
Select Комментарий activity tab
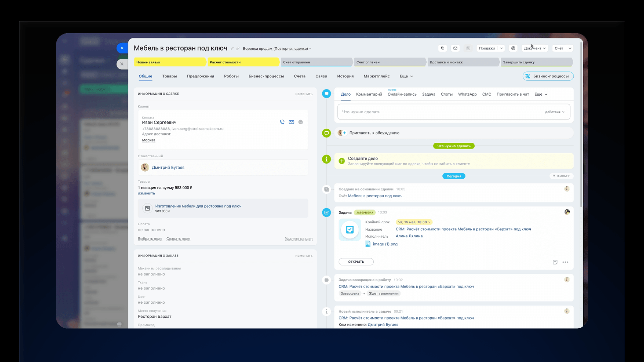pyautogui.click(x=369, y=95)
